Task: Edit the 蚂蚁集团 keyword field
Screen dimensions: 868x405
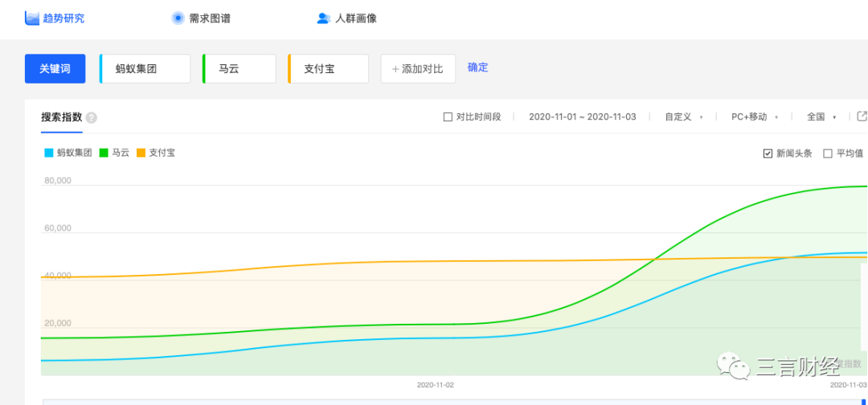Action: click(145, 68)
